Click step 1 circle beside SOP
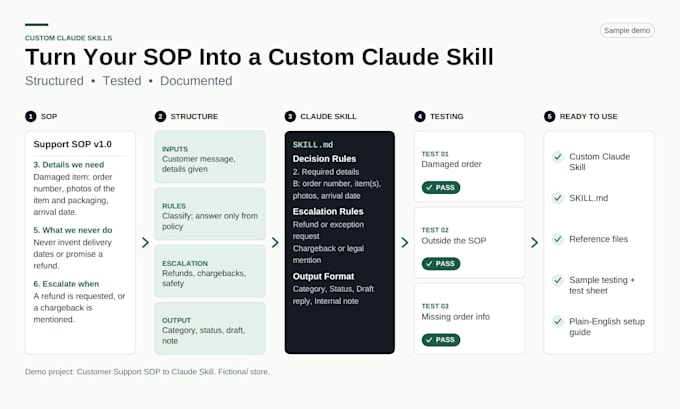The image size is (680, 409). (31, 116)
